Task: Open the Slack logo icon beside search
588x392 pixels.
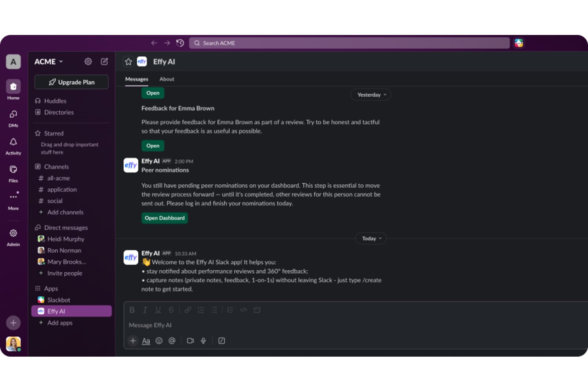Action: [x=518, y=43]
